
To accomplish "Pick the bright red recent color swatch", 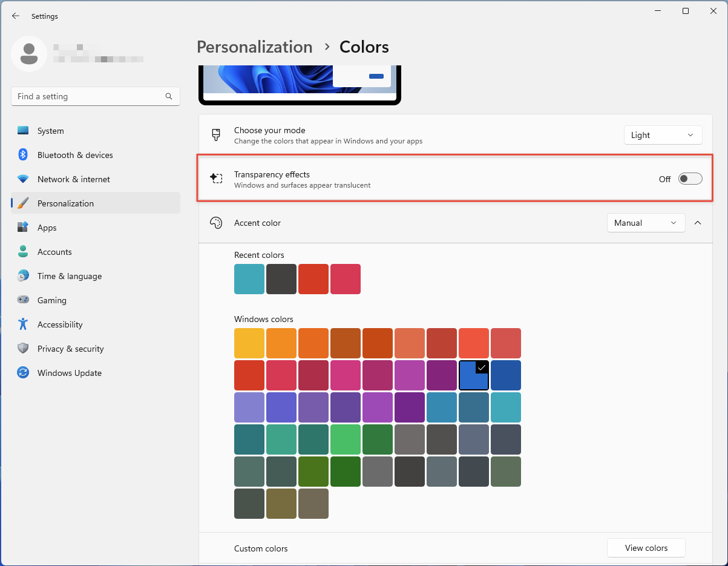I will click(313, 279).
